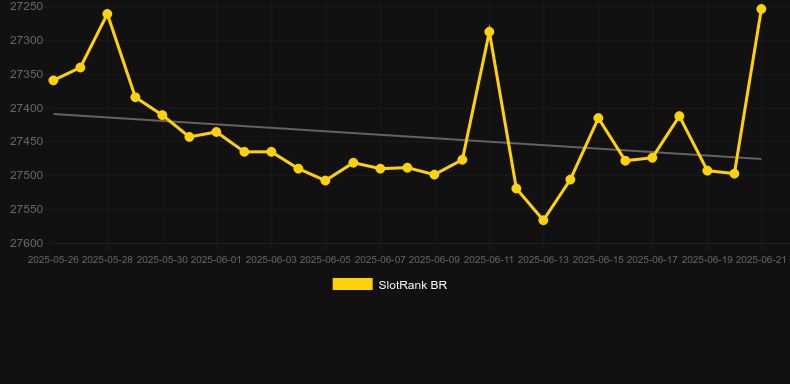Select the data point on 2025-06-19

[x=707, y=171]
